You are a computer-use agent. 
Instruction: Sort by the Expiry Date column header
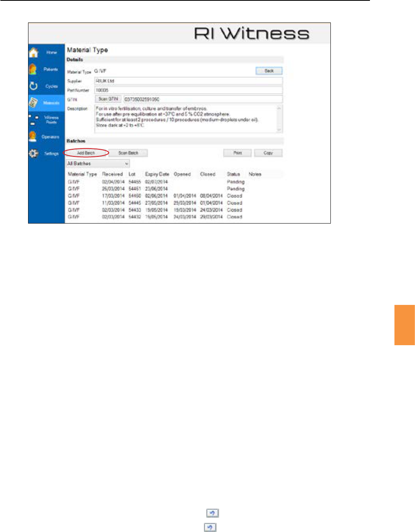[x=157, y=174]
